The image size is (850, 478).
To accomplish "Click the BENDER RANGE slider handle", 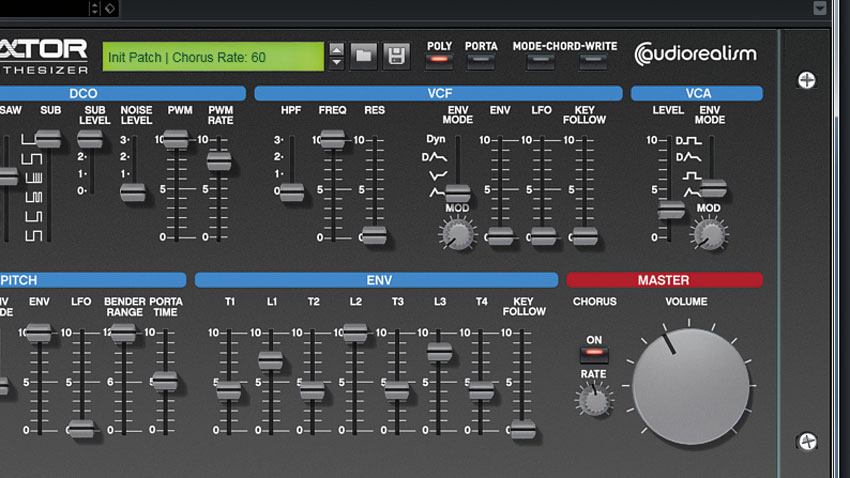I will 124,332.
